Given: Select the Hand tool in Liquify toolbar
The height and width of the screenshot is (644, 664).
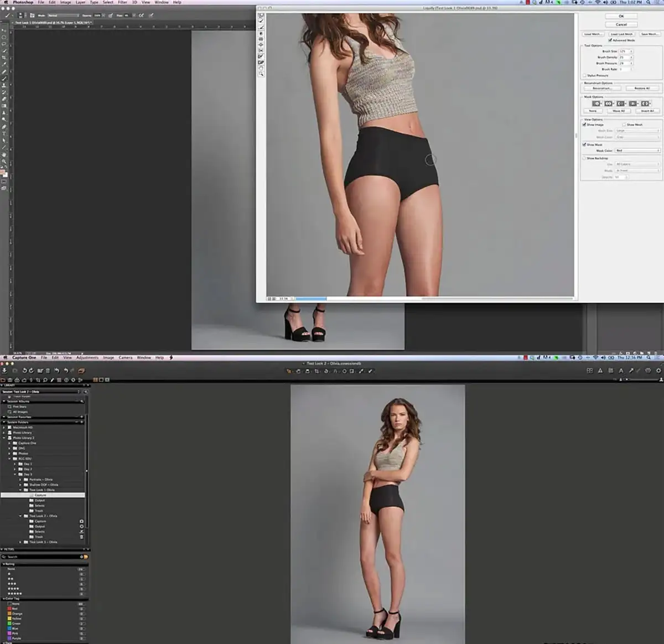Looking at the screenshot, I should (261, 67).
